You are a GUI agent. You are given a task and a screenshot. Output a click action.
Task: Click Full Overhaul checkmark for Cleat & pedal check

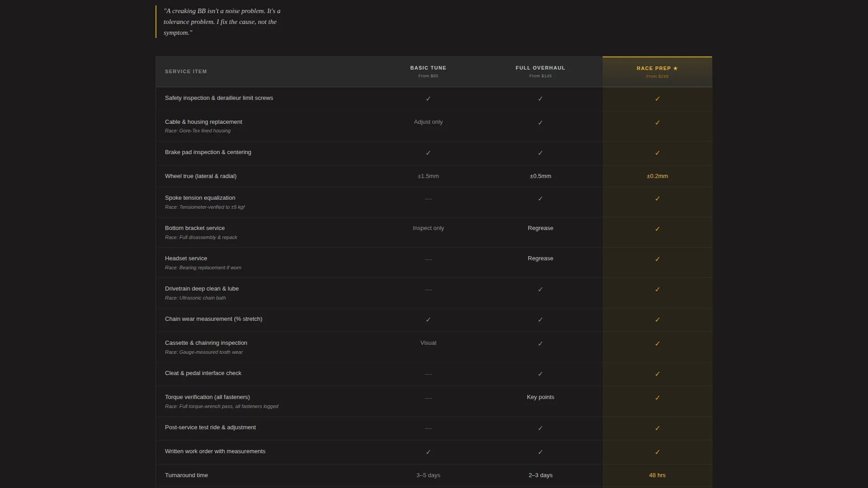[x=540, y=374]
